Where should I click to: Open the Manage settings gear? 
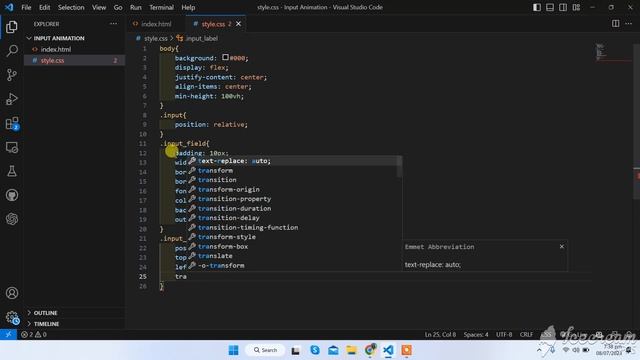coord(12,317)
